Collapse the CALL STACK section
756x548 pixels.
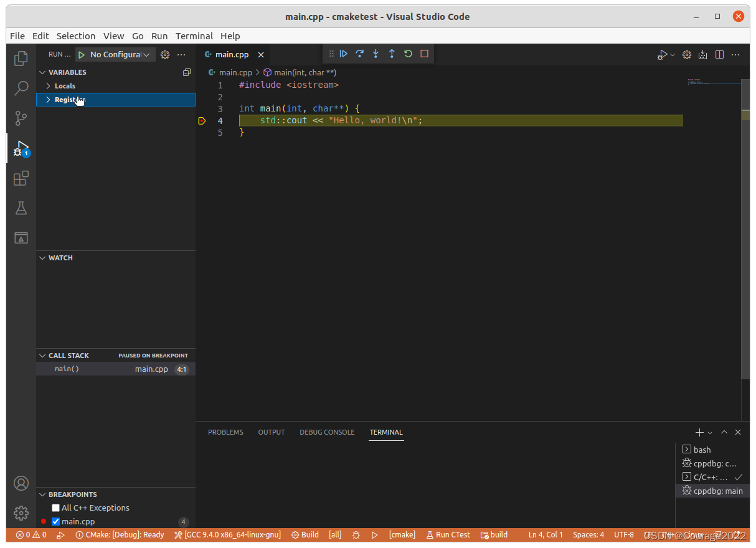(x=116, y=356)
